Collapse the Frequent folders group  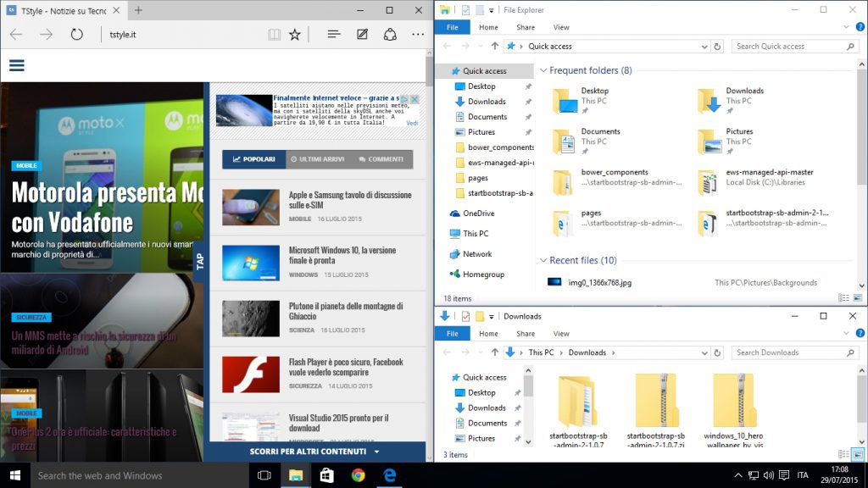pos(543,70)
